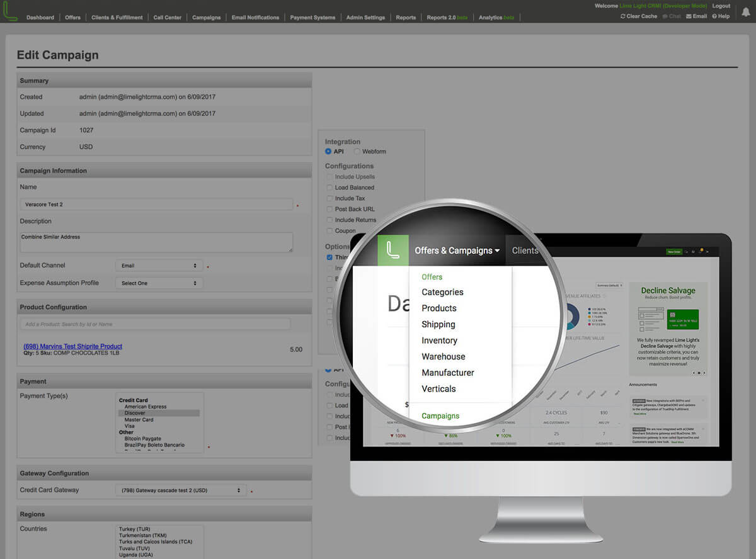Image resolution: width=756 pixels, height=559 pixels.
Task: Choose Shipping from the dropdown menu
Action: [x=438, y=325]
